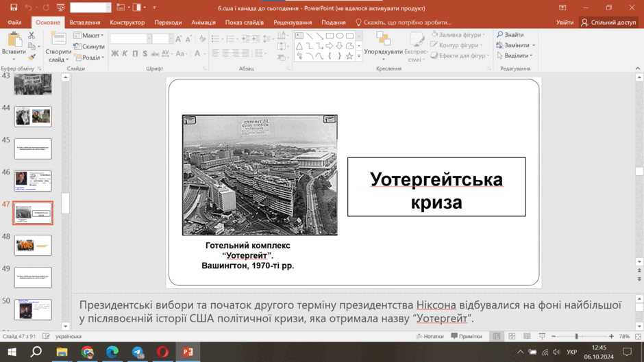Open spell check icon in status bar
This screenshot has width=644, height=362.
pyautogui.click(x=46, y=336)
